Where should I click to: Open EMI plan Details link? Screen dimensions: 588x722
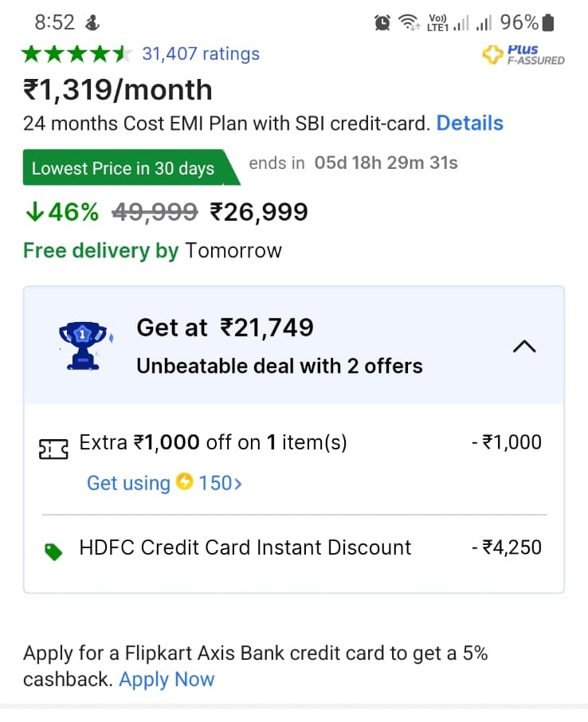click(470, 124)
